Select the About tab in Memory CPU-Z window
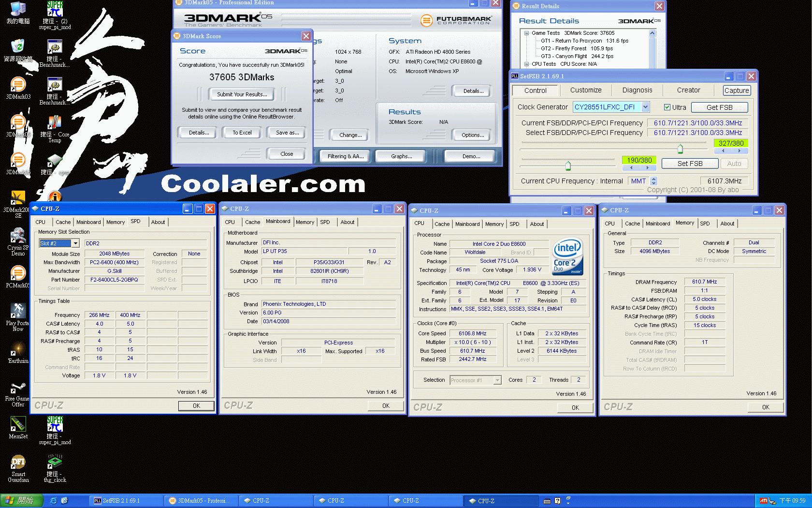Screen dimensions: 812x508 click(727, 224)
